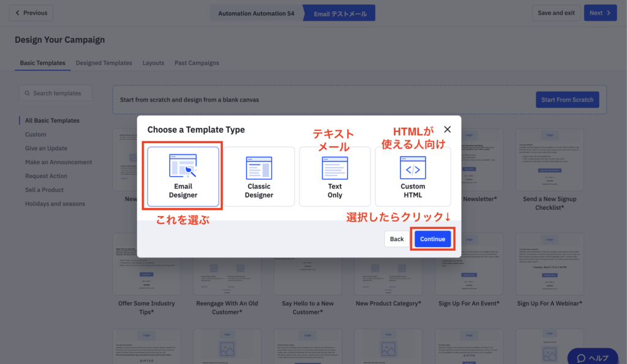Click the New Product Category template title
Viewport: 627px width, 364px height.
point(388,303)
